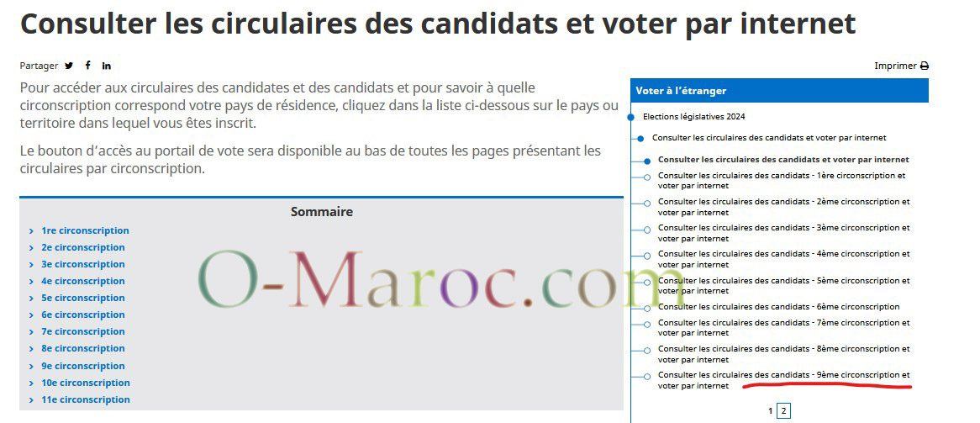Open 11e circonscription summary link
Viewport: 980px width, 423px height.
(x=86, y=399)
